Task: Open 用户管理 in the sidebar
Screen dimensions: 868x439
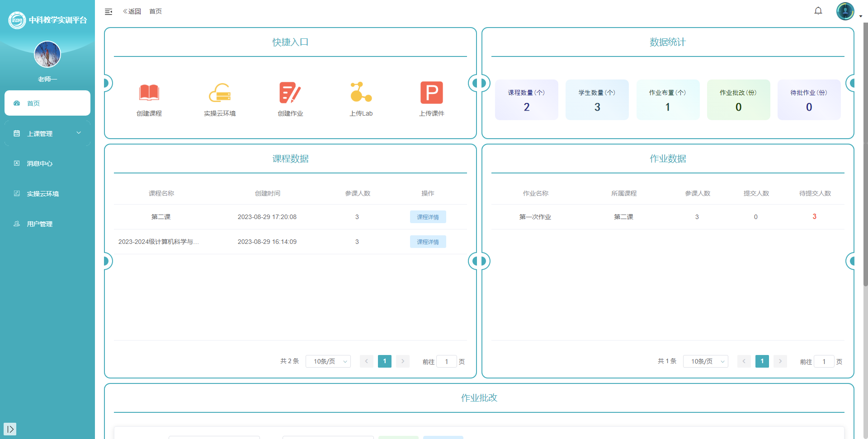Action: 47,224
